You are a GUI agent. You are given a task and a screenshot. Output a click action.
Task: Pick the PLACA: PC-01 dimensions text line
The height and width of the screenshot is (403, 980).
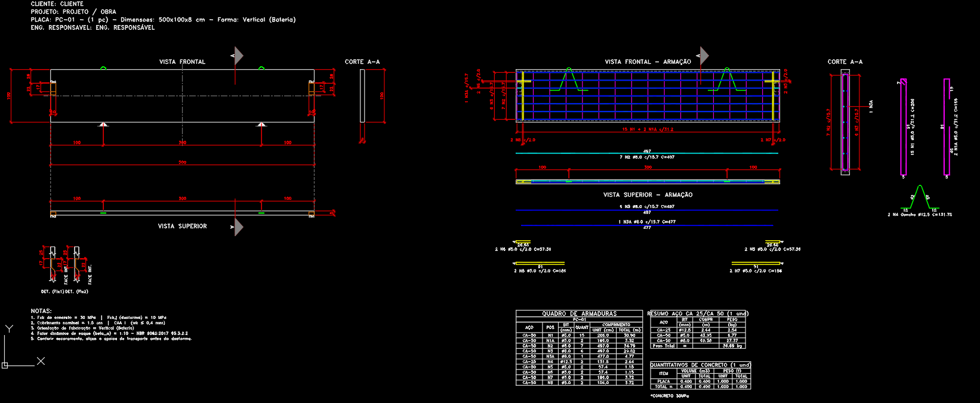point(163,20)
